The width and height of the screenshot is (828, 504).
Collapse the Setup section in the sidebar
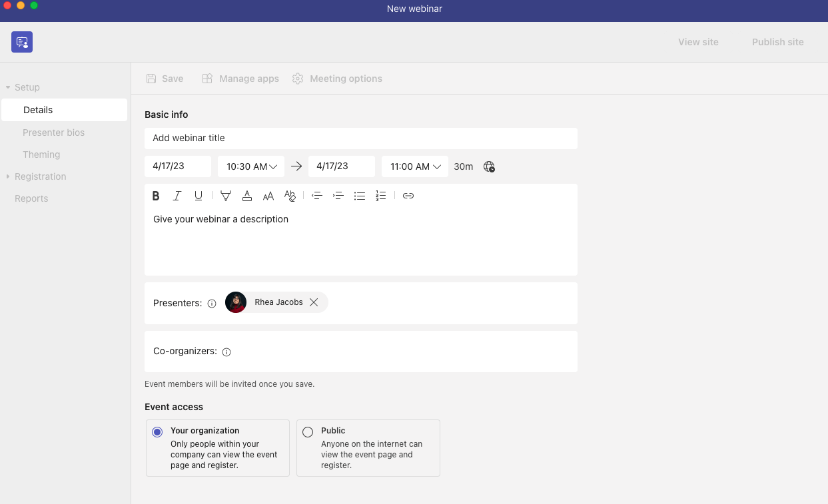(10, 87)
